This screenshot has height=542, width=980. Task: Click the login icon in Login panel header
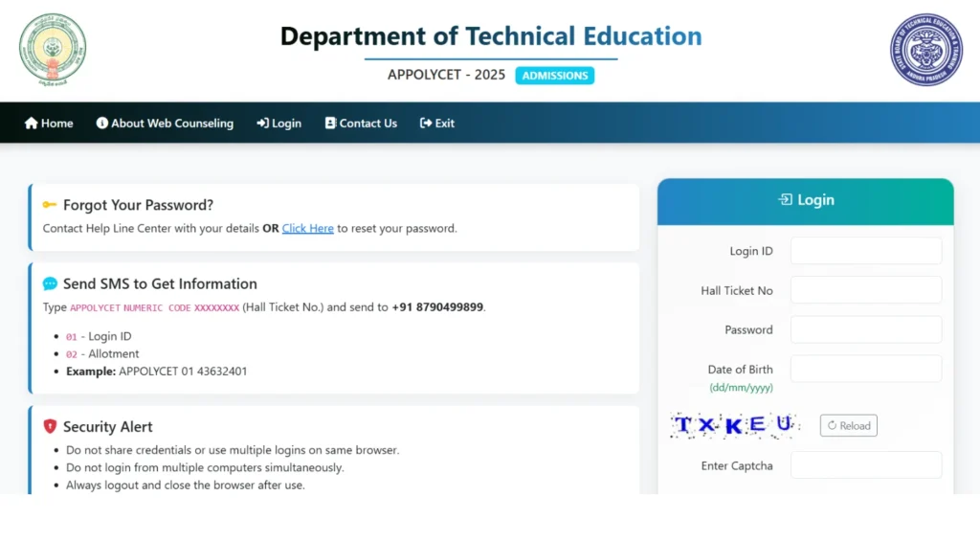pos(785,199)
